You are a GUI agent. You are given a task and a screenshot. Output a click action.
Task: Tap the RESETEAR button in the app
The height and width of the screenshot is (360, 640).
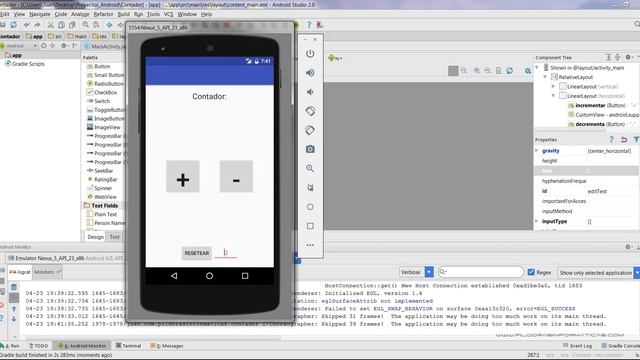point(197,253)
